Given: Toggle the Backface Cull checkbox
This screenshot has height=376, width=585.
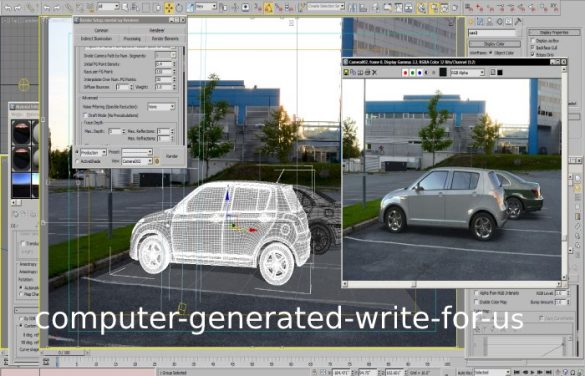Looking at the screenshot, I should 532,48.
